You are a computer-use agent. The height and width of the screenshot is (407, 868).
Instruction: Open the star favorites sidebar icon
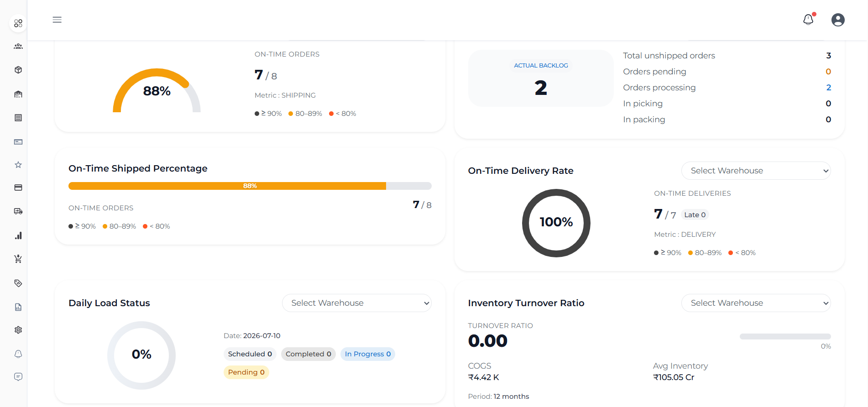18,165
